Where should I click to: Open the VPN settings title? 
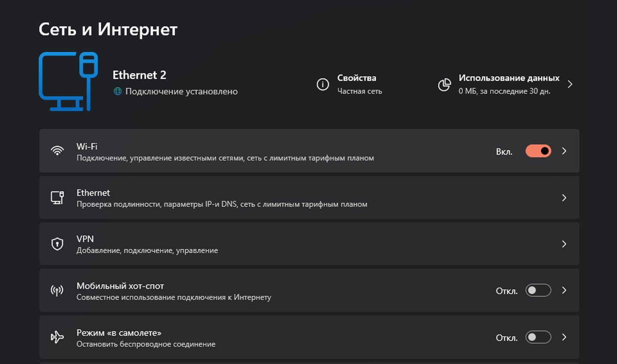85,239
